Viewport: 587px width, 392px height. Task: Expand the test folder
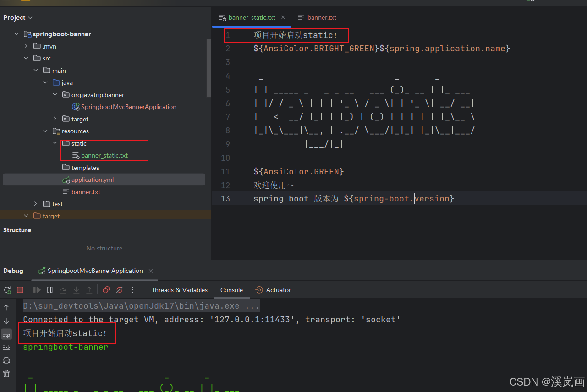(x=36, y=204)
